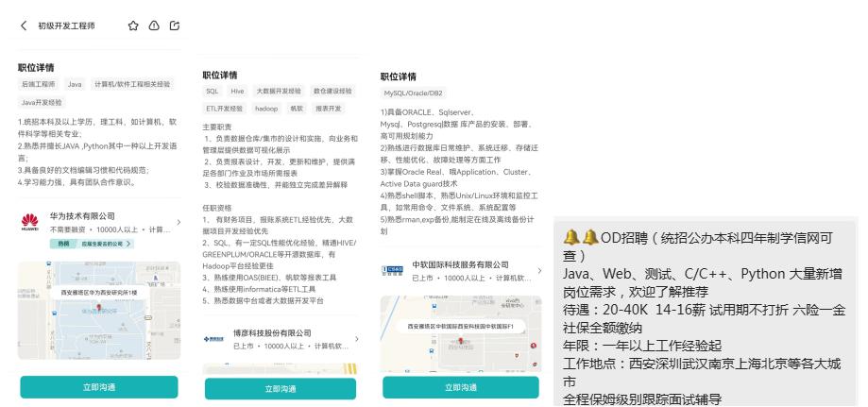Open the 中软国际科技服务有限公司 company name

point(461,264)
